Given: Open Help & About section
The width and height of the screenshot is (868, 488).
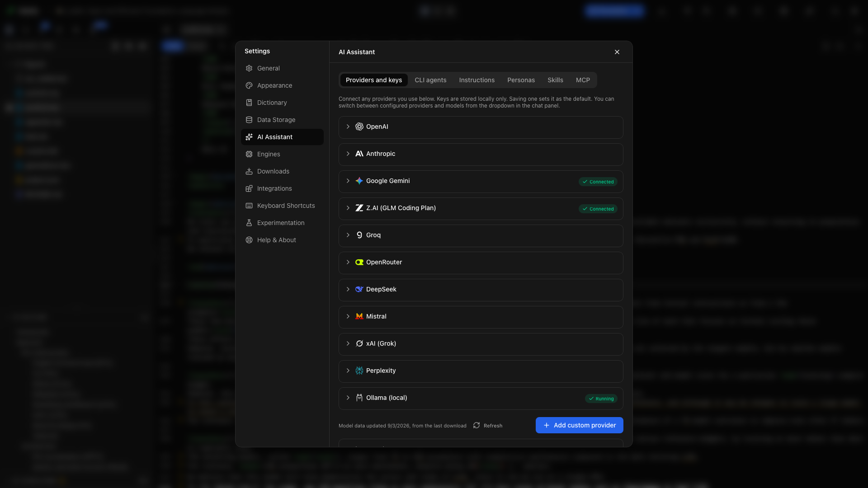Looking at the screenshot, I should (x=282, y=240).
